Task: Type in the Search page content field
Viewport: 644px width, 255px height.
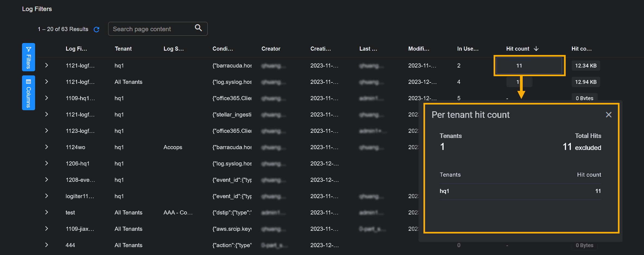Action: 152,29
